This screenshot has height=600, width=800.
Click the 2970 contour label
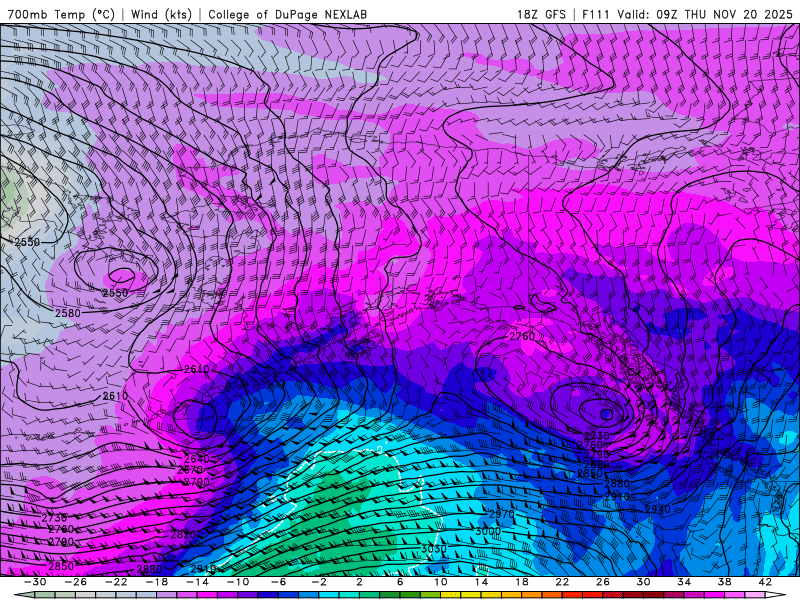502,514
